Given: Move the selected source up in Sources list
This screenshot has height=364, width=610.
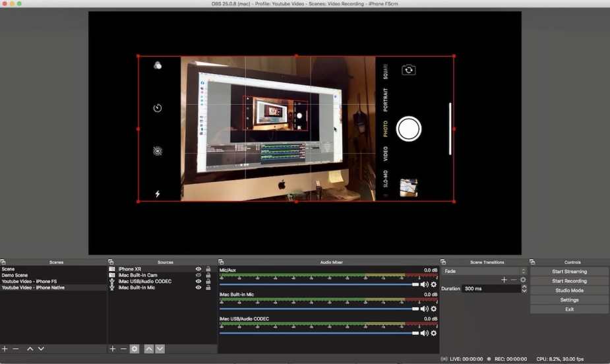Looking at the screenshot, I should [x=149, y=349].
